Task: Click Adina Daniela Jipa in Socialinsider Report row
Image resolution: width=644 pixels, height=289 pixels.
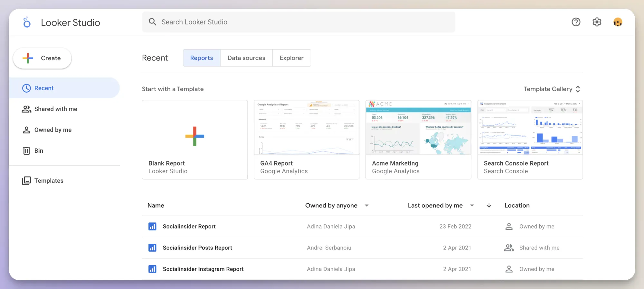Action: [331, 226]
